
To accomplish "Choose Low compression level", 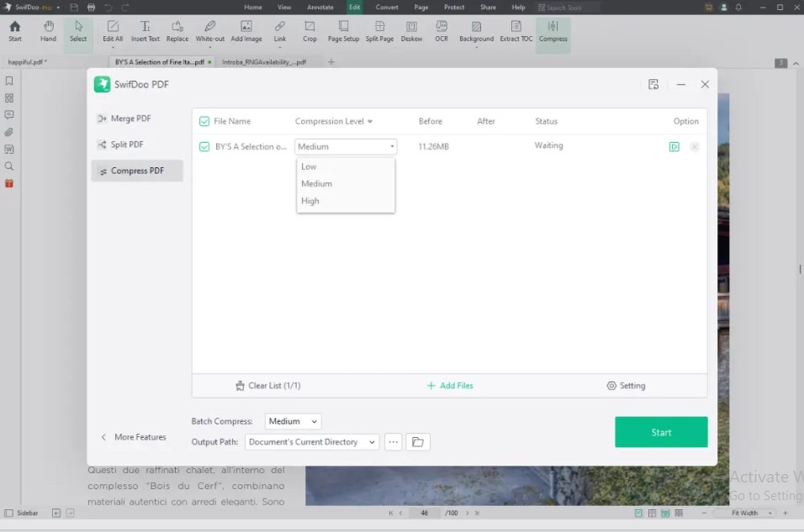I will point(346,166).
